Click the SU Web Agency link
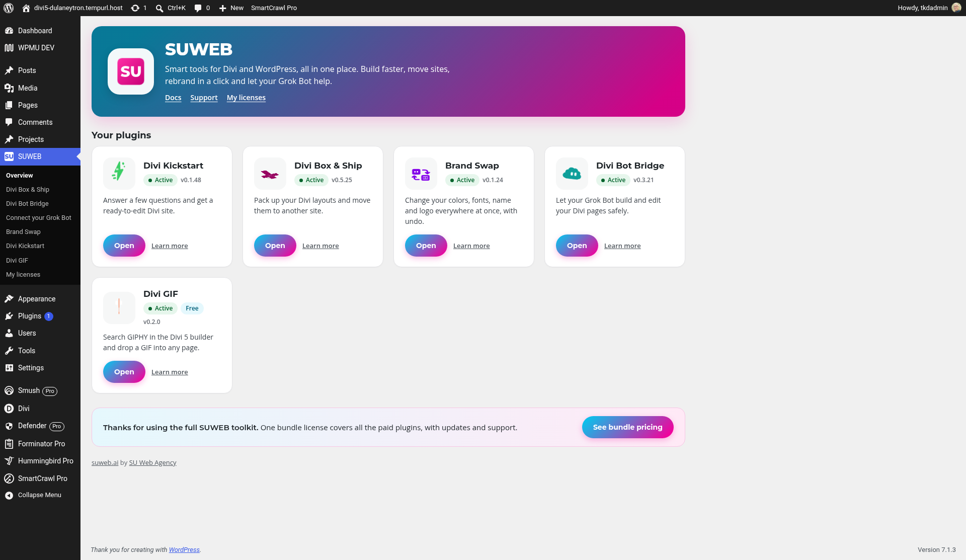This screenshot has width=966, height=560. (152, 463)
